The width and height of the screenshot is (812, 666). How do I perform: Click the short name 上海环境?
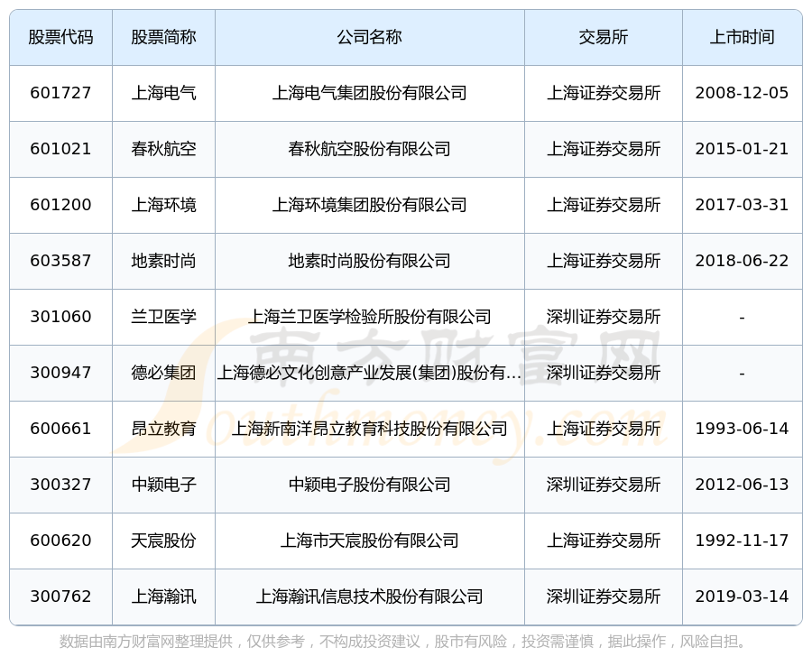(163, 205)
